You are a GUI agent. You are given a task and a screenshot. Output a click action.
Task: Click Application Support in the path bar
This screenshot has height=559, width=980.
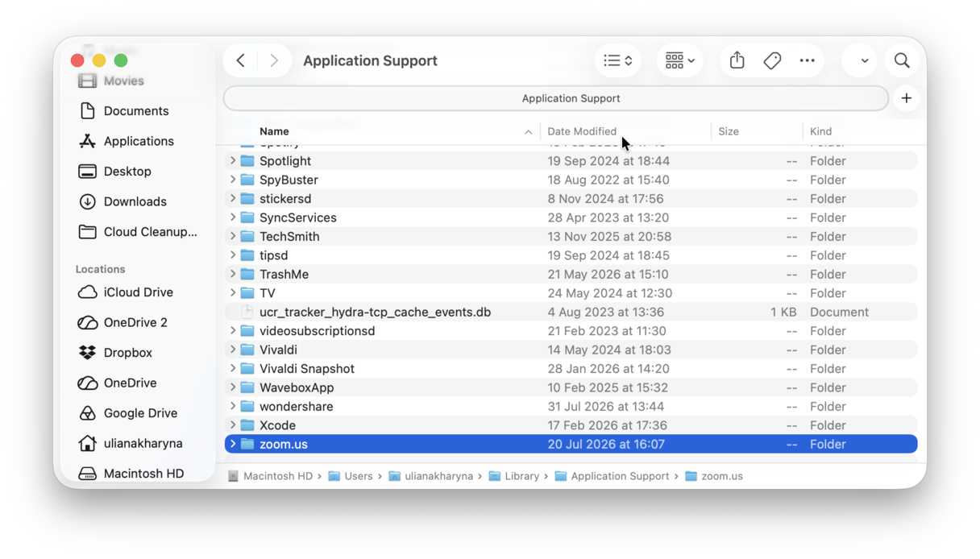[612, 476]
